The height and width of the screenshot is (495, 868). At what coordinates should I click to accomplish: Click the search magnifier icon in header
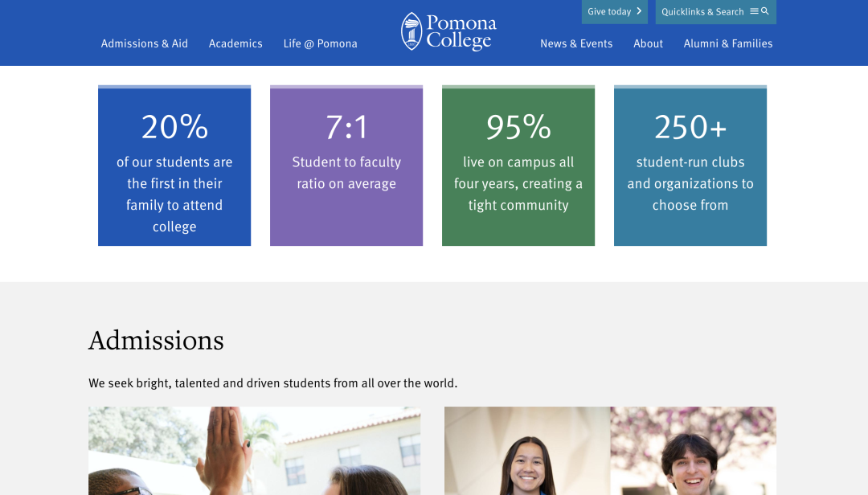pos(765,11)
